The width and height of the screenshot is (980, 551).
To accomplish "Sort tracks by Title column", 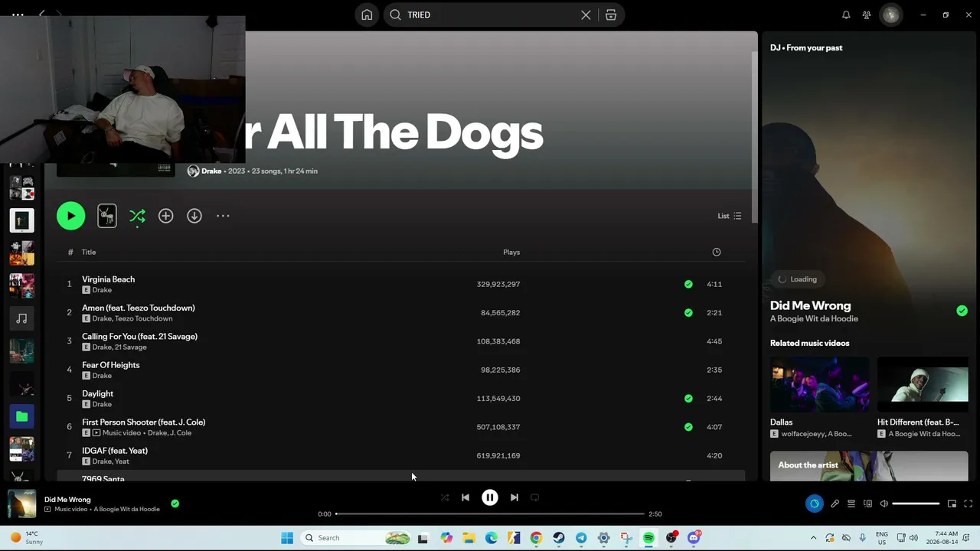I will pos(89,252).
